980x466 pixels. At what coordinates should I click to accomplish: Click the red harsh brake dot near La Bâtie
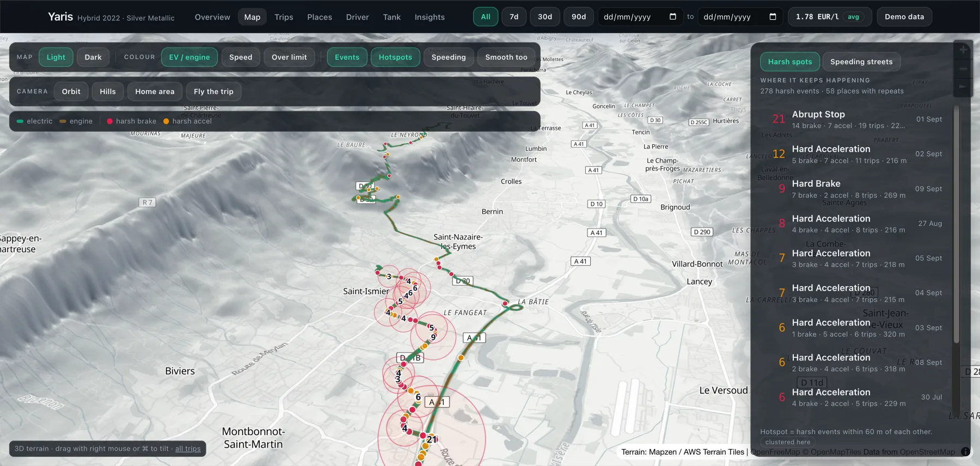pyautogui.click(x=505, y=303)
